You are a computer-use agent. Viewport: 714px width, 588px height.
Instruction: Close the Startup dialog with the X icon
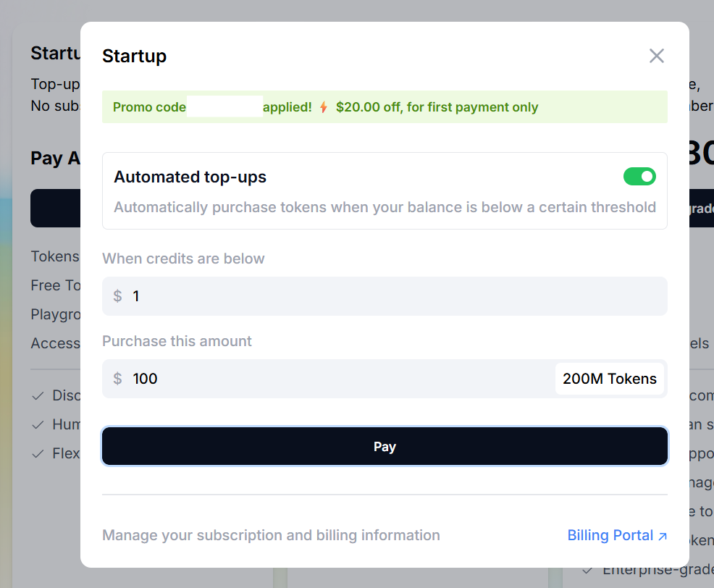pos(656,56)
